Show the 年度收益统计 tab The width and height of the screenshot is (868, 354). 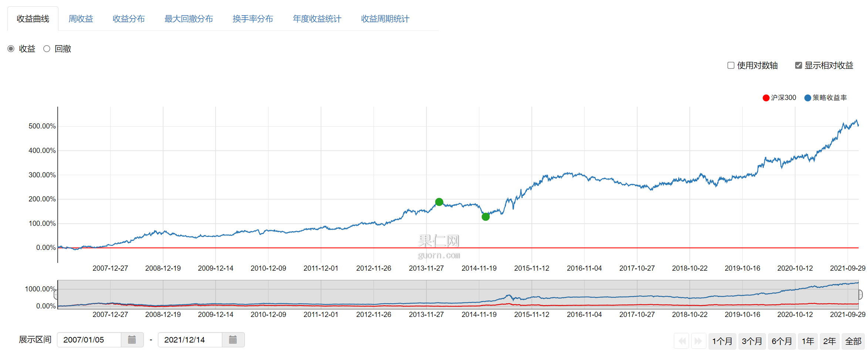(317, 19)
